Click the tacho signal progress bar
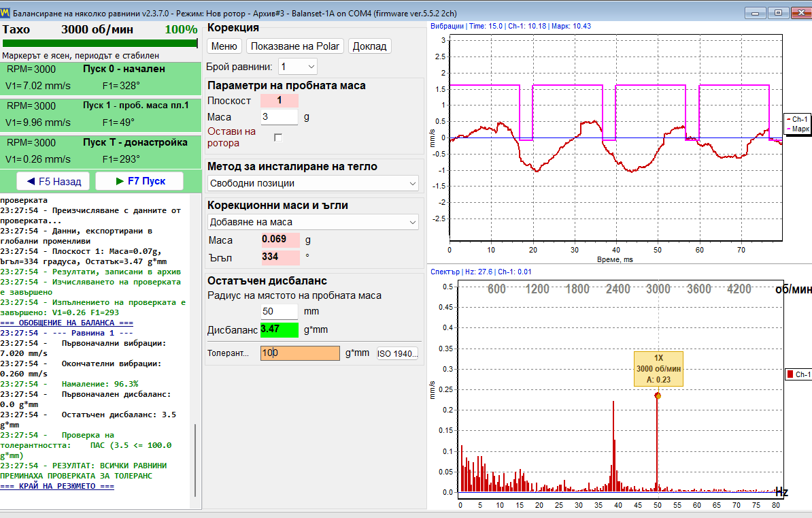 click(x=100, y=44)
